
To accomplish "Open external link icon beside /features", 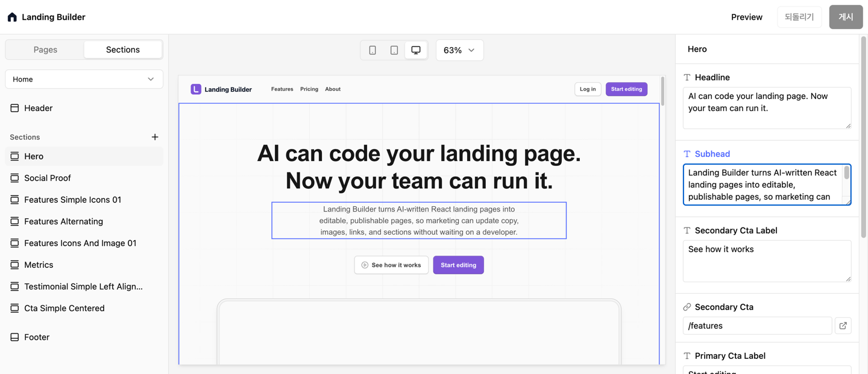I will (x=843, y=326).
